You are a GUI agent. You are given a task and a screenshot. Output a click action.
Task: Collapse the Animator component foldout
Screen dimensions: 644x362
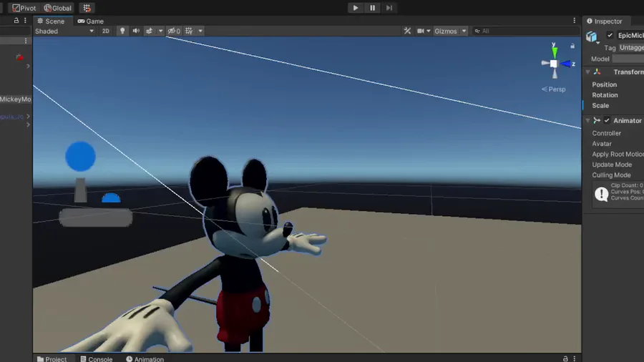click(x=587, y=121)
